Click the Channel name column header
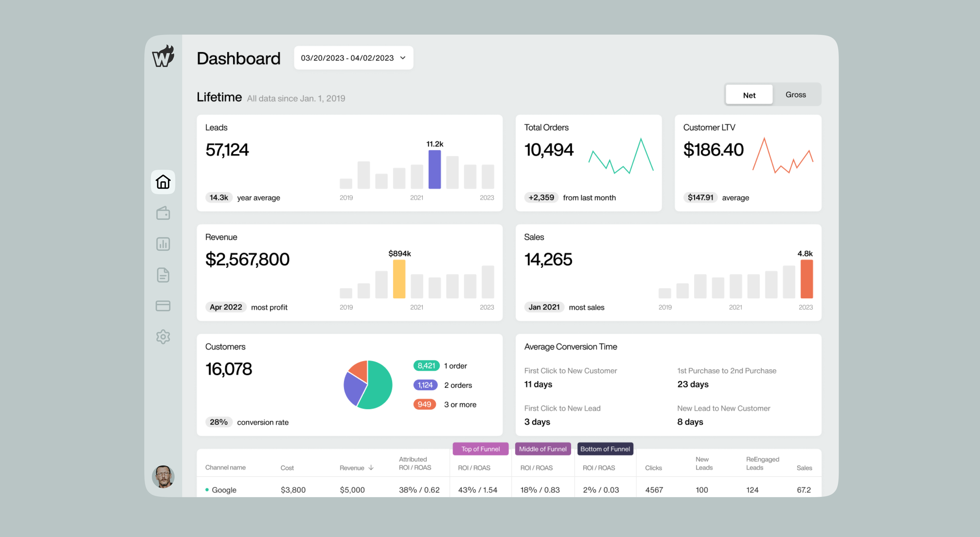 point(225,467)
